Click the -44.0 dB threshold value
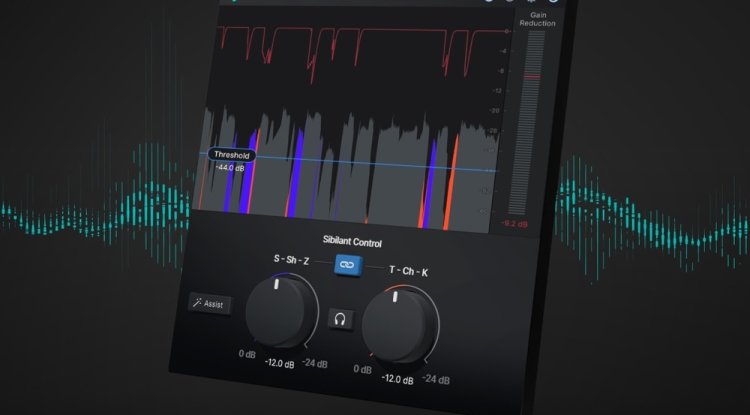The image size is (750, 415). point(231,168)
